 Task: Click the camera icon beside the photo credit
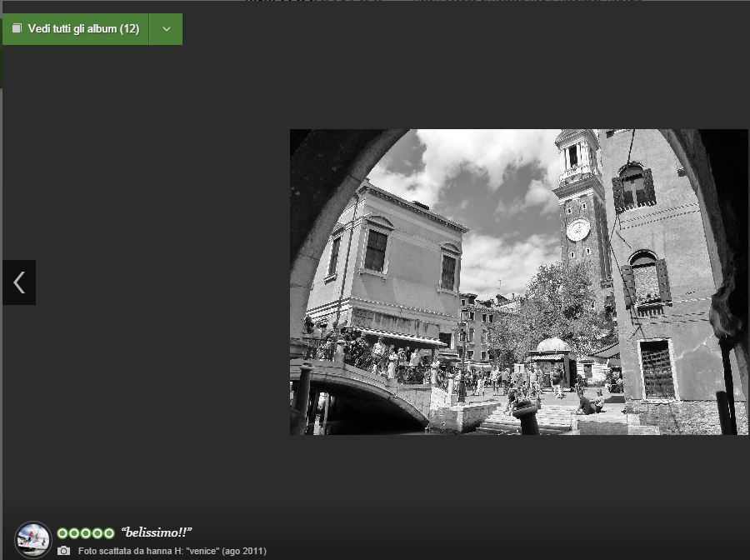click(63, 551)
